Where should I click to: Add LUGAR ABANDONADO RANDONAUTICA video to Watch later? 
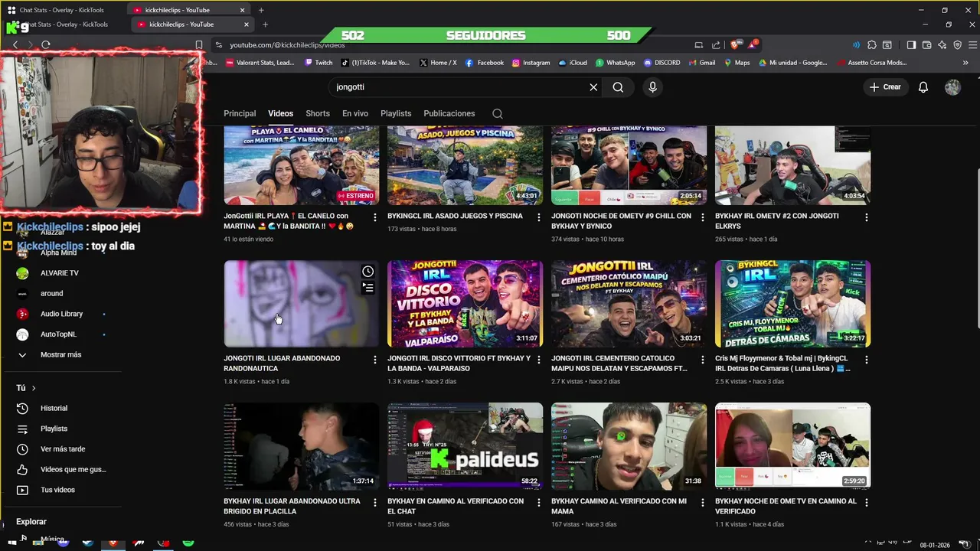[x=368, y=272]
